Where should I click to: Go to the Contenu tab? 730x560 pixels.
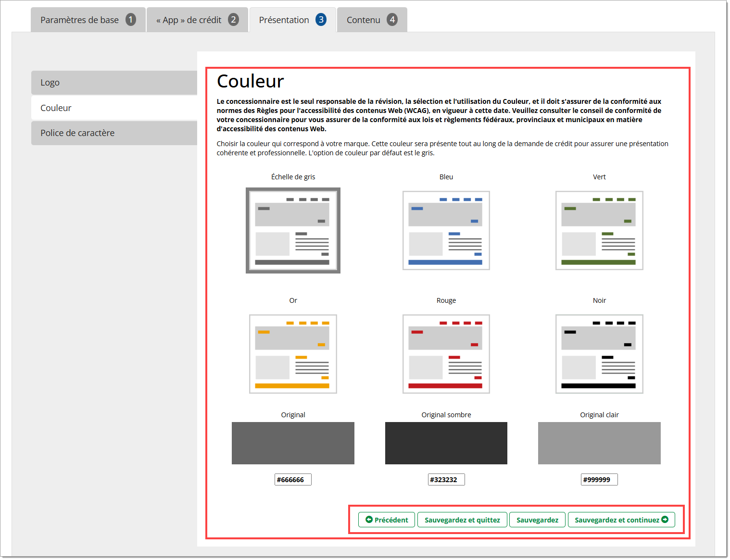pyautogui.click(x=371, y=20)
